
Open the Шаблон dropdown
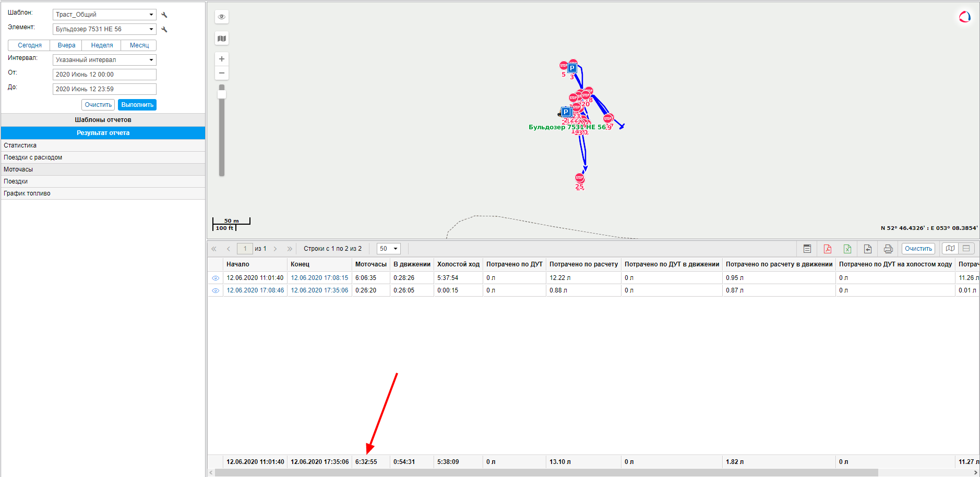click(104, 15)
